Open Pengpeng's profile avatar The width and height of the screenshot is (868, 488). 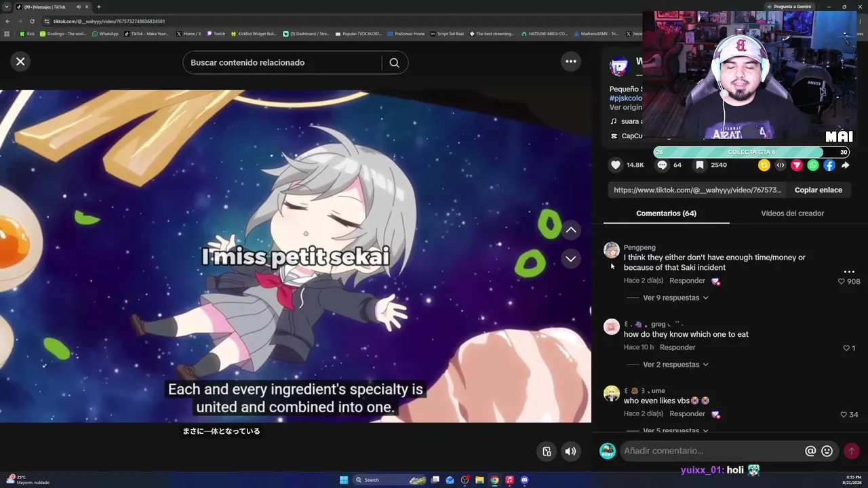(x=612, y=250)
